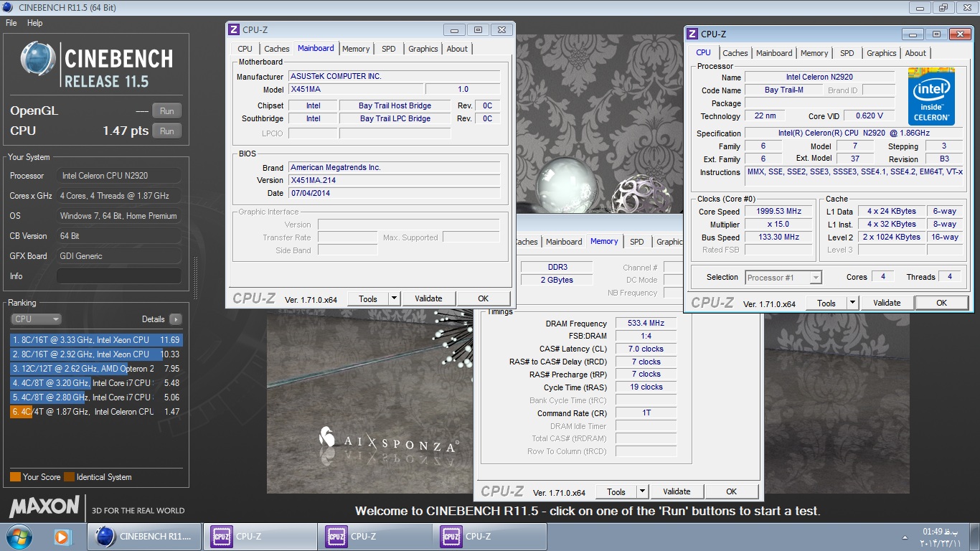
Task: Launch the media player taskbar icon
Action: [x=62, y=536]
